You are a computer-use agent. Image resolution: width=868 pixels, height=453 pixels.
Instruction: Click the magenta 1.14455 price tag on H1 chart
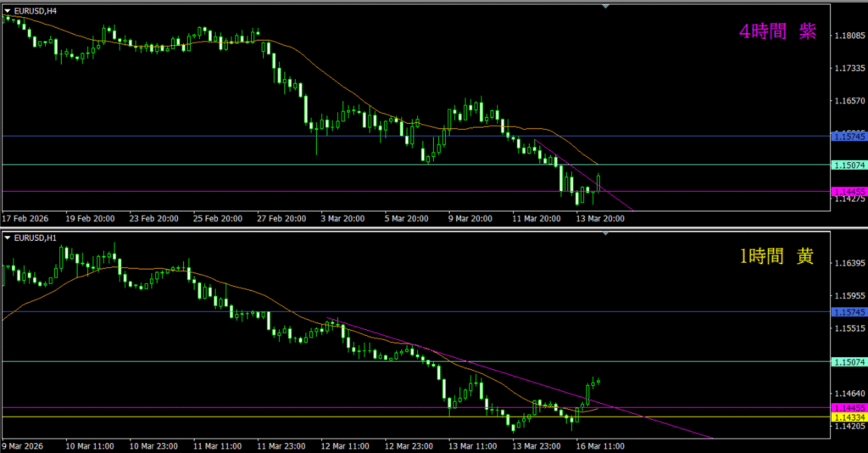(x=849, y=408)
